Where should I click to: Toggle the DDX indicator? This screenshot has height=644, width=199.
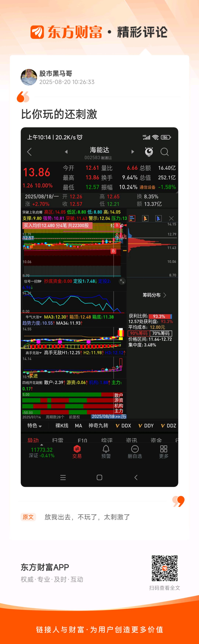point(123,426)
